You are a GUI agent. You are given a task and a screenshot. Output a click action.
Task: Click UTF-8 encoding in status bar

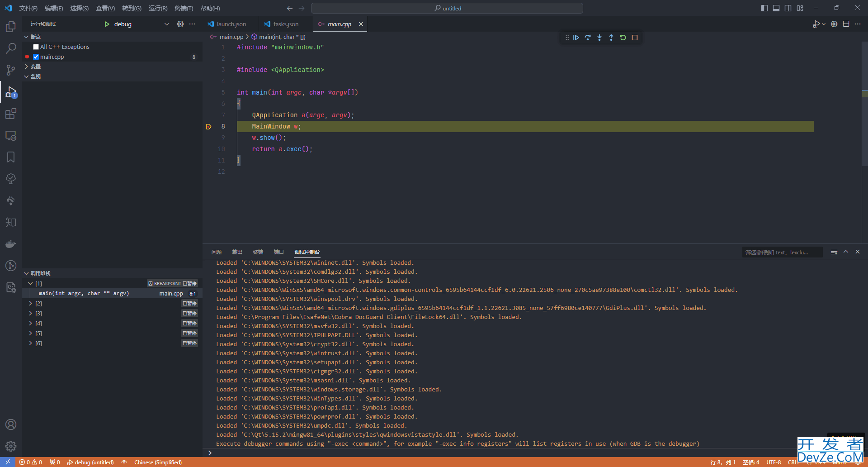tap(774, 462)
